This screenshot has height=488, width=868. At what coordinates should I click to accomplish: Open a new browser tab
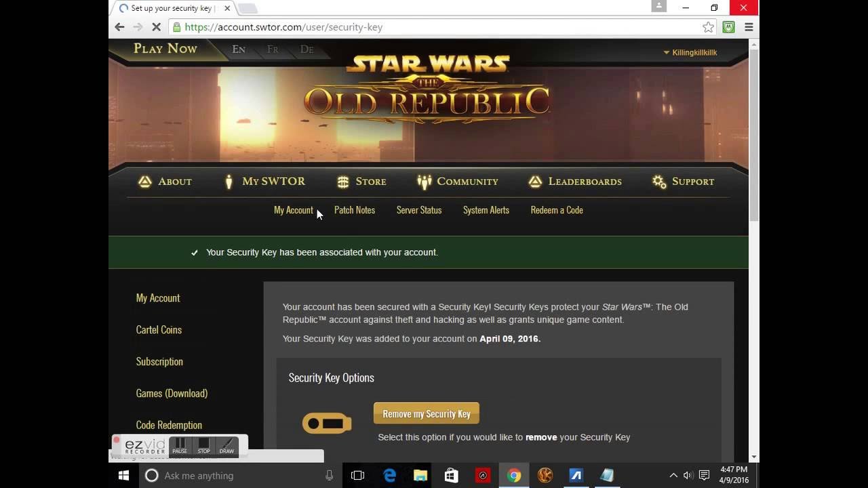tap(248, 8)
